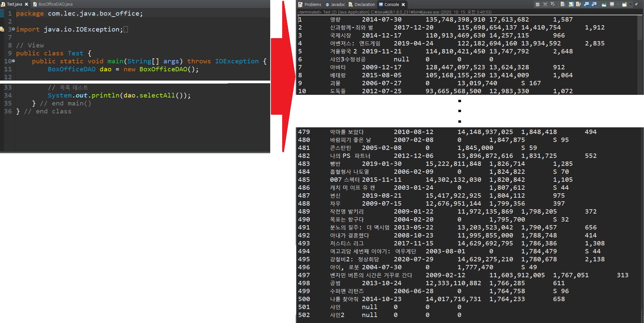Click 'null' in console row 502
Viewport: 644px width, 323px height.
click(369, 315)
